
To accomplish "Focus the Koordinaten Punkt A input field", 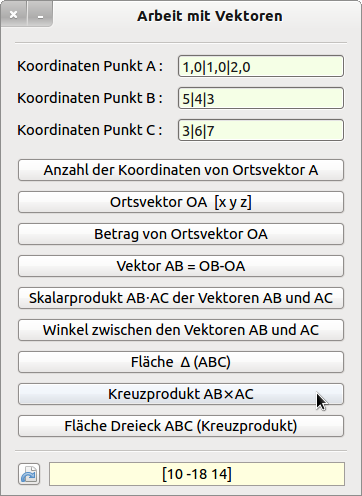I will 261,66.
